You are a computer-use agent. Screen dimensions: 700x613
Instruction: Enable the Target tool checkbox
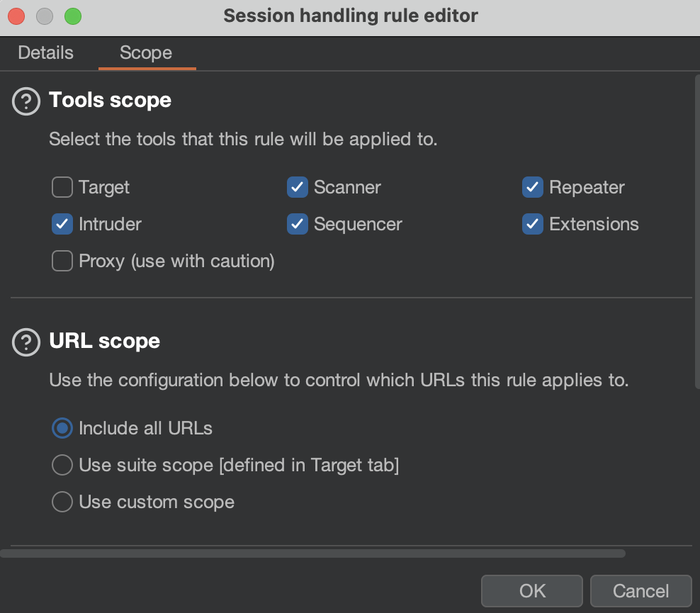[62, 188]
